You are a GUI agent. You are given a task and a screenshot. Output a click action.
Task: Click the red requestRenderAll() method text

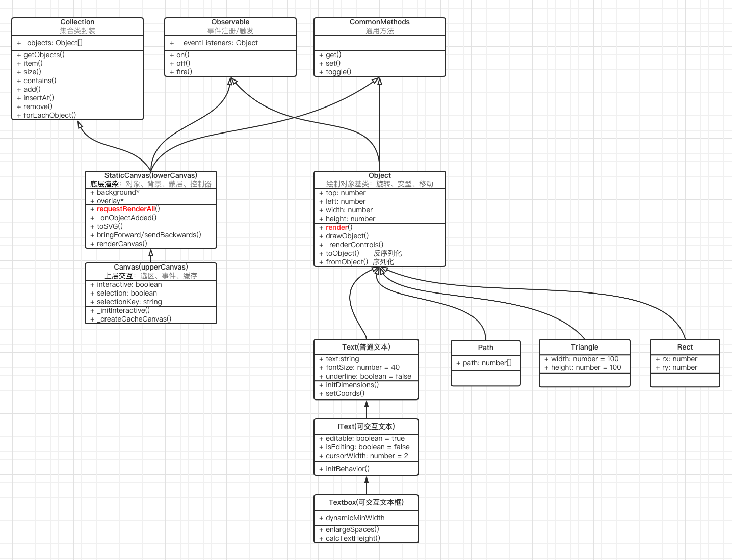pos(126,209)
